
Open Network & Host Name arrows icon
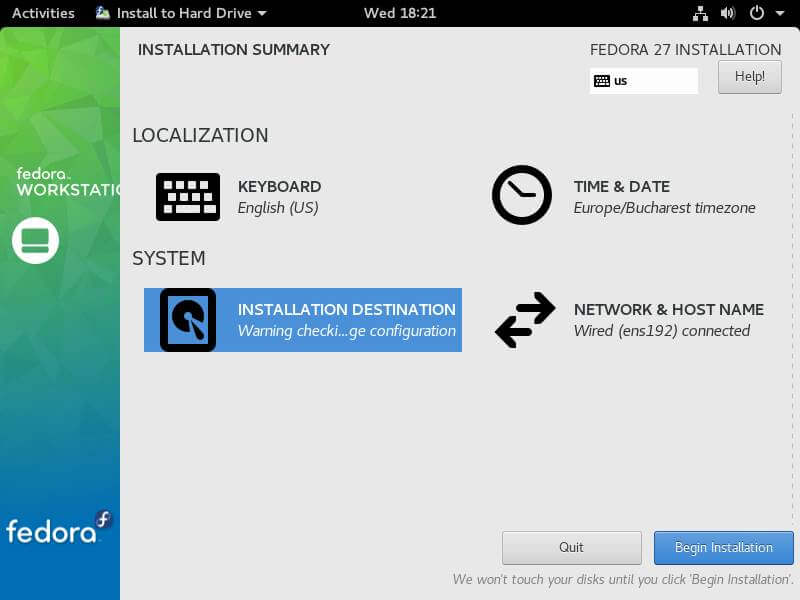(525, 320)
